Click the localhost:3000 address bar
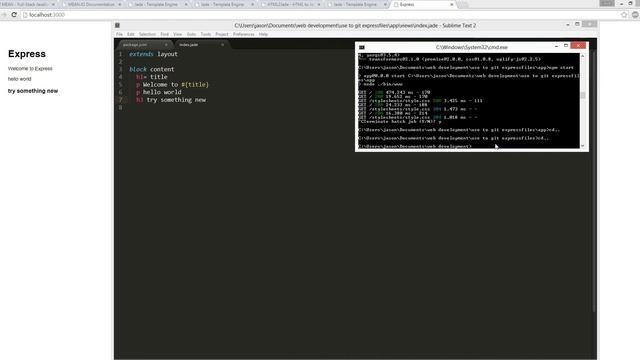Screen dimensions: 640x360 coord(320,15)
